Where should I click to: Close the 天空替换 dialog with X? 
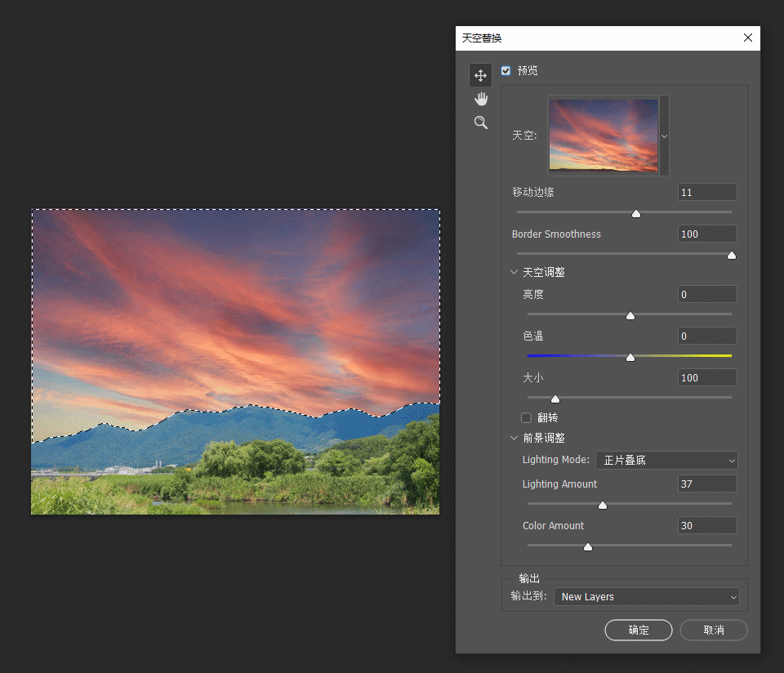point(748,38)
